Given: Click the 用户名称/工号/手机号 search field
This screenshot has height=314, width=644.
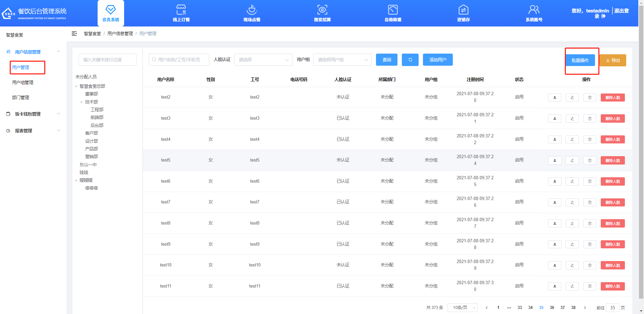Looking at the screenshot, I should click(179, 60).
